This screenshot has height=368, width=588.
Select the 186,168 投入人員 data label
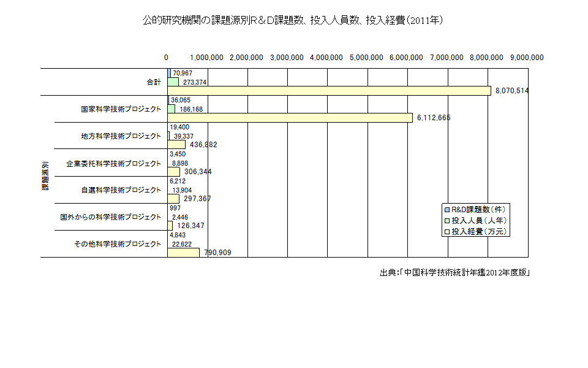click(x=191, y=109)
